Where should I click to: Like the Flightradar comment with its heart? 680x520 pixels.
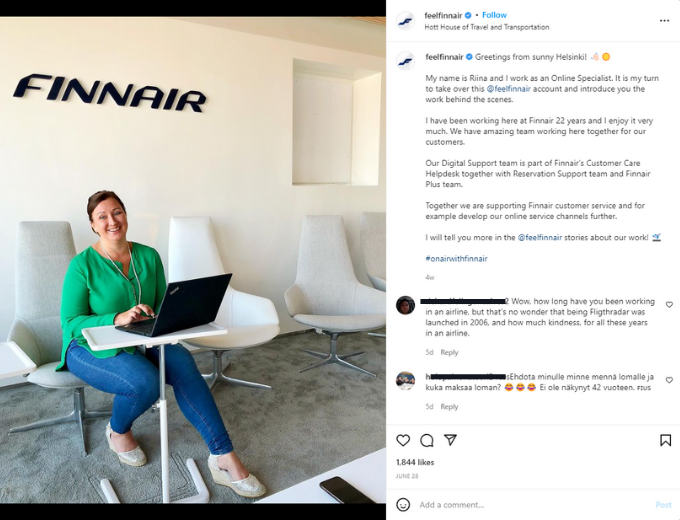pyautogui.click(x=669, y=305)
